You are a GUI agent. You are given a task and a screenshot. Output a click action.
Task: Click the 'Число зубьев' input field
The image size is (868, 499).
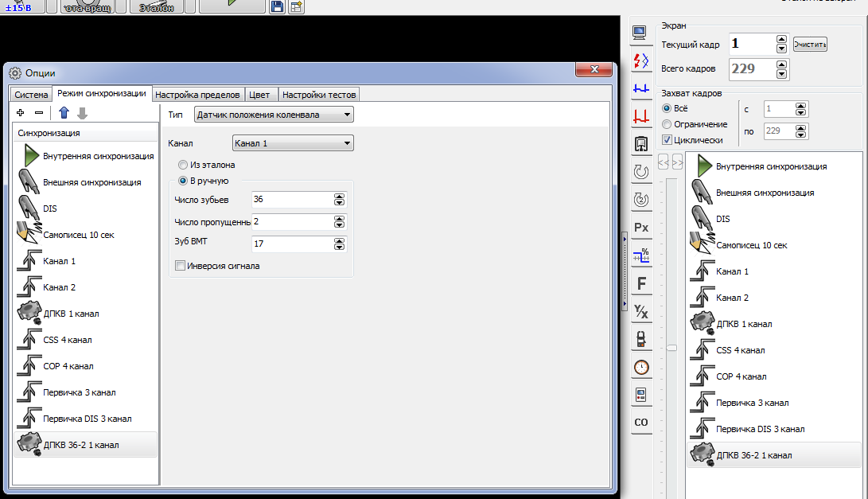292,200
